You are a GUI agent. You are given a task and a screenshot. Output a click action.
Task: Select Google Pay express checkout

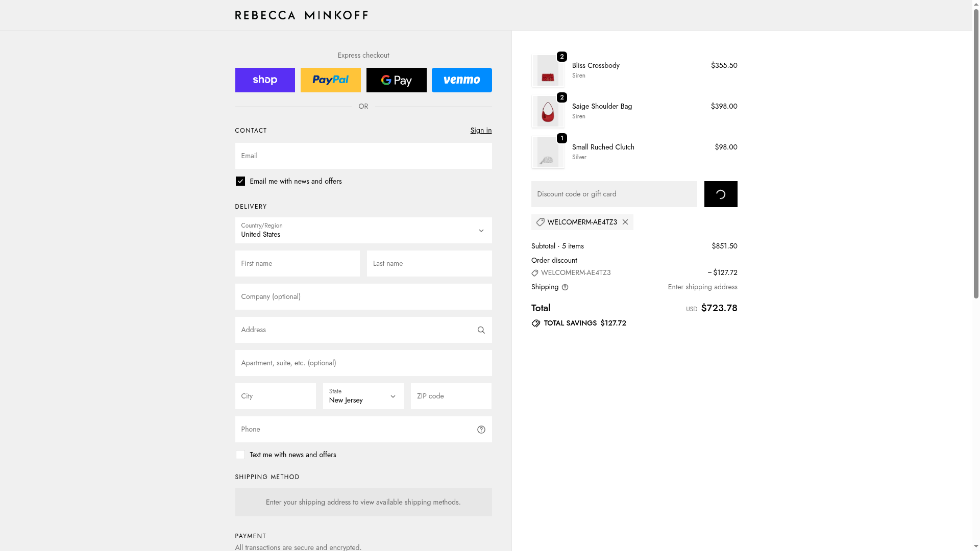click(x=396, y=80)
